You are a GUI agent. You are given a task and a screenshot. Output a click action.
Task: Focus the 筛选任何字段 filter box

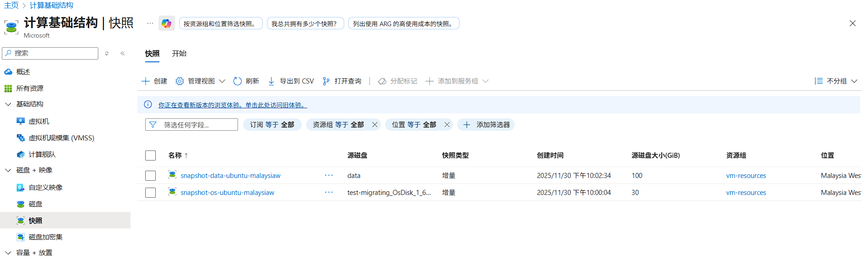tap(192, 125)
